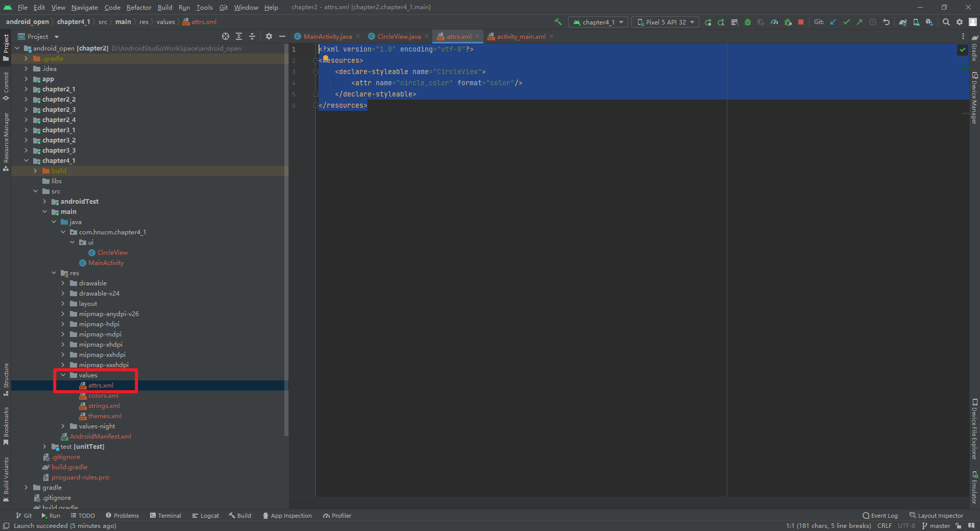Open the Pixel 5 API 32 device dropdown
The width and height of the screenshot is (980, 531).
666,22
